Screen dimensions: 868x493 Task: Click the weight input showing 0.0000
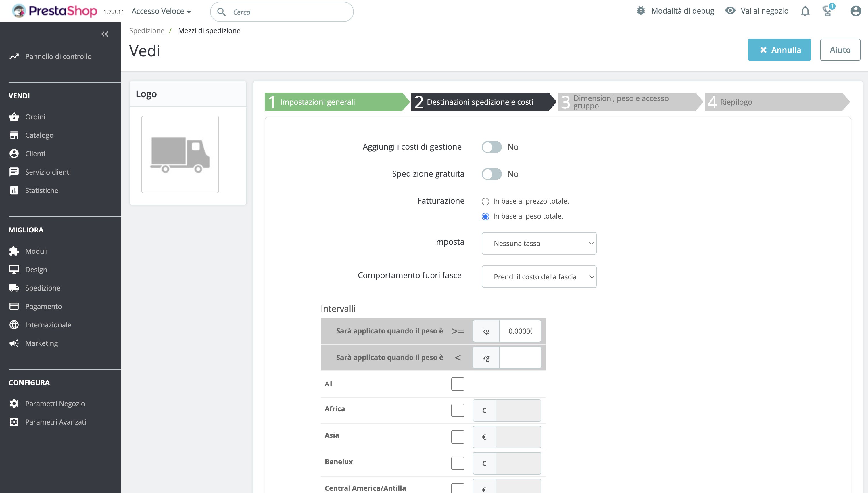pos(520,331)
